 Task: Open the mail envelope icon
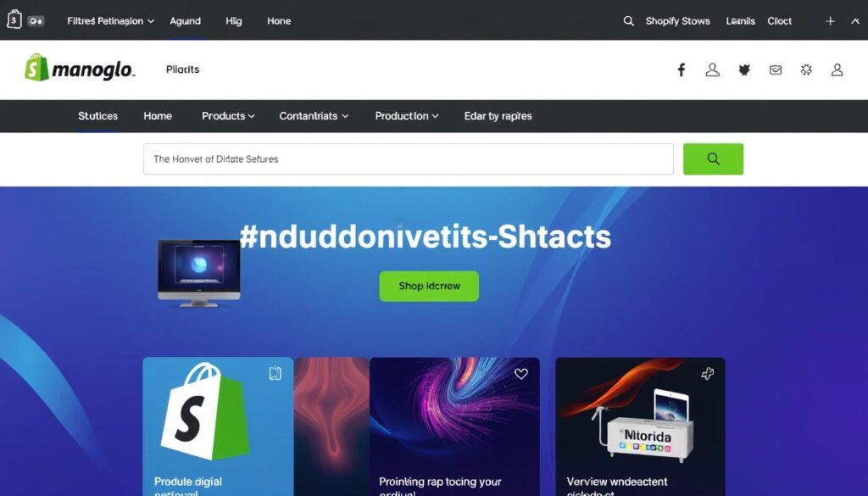[x=776, y=70]
